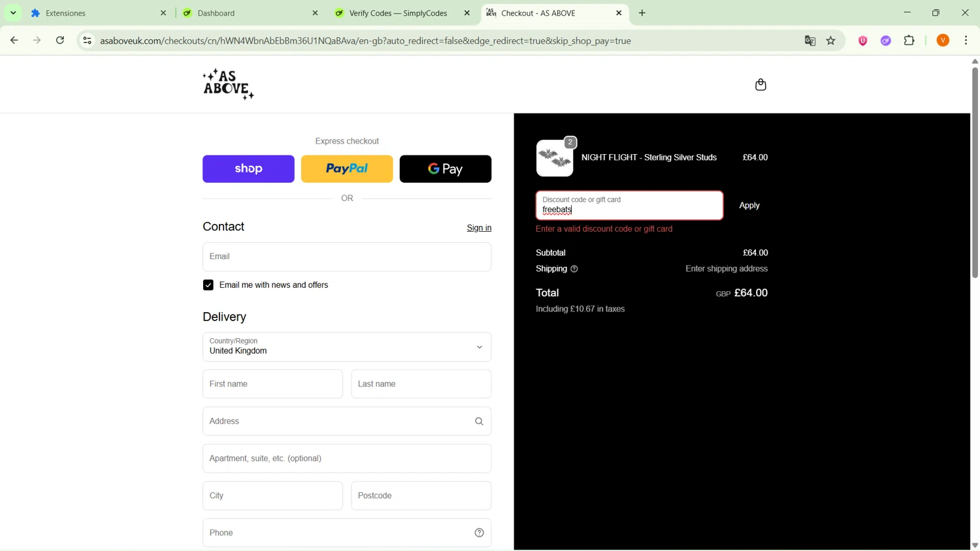Click the discount code input field
The image size is (980, 551).
[630, 206]
